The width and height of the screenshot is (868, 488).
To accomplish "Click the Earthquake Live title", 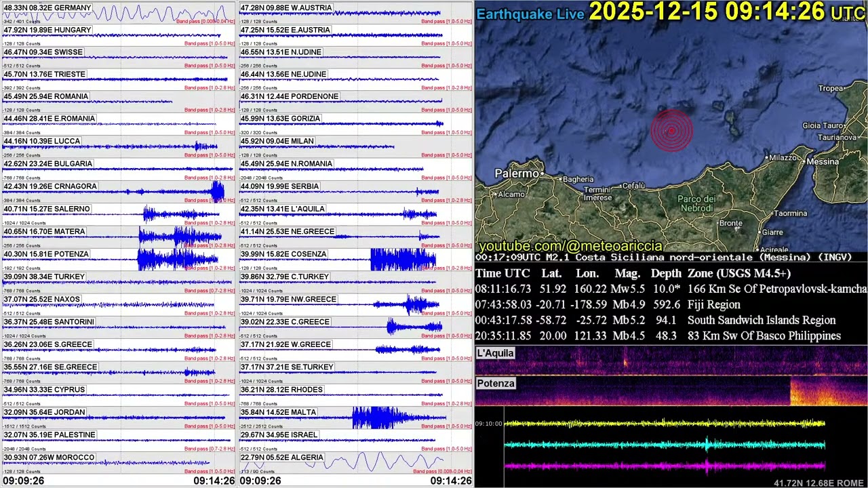I will (x=530, y=14).
